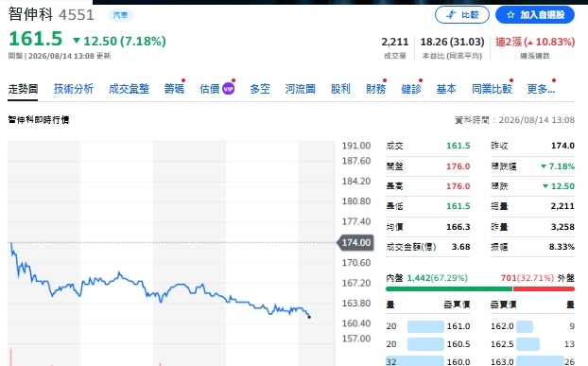Click the 內盤 figure 1,442(67.29%)
The image size is (588, 366).
pyautogui.click(x=438, y=278)
